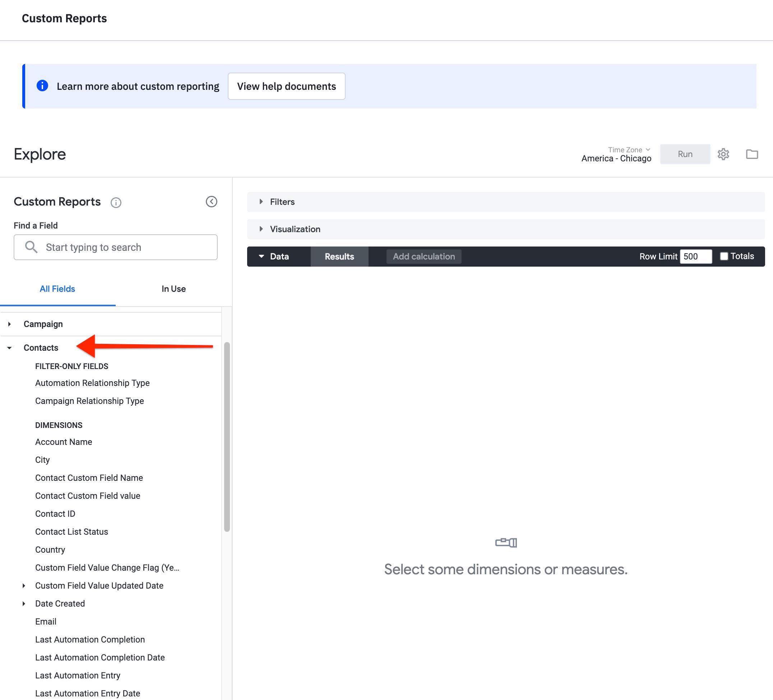
Task: Select the All Fields tab
Action: (57, 289)
